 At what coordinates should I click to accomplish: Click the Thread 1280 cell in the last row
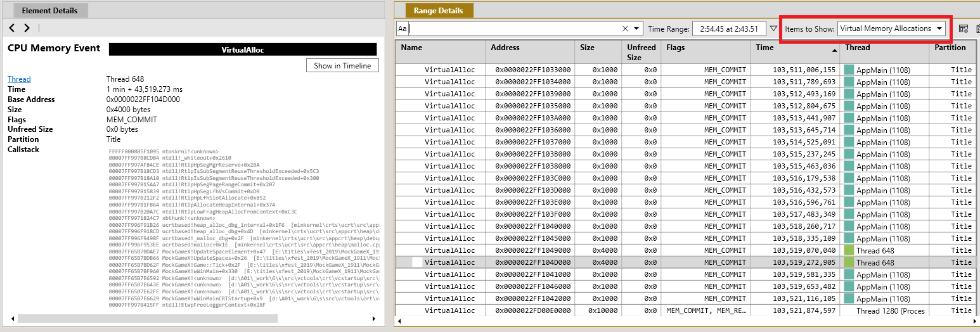click(884, 310)
